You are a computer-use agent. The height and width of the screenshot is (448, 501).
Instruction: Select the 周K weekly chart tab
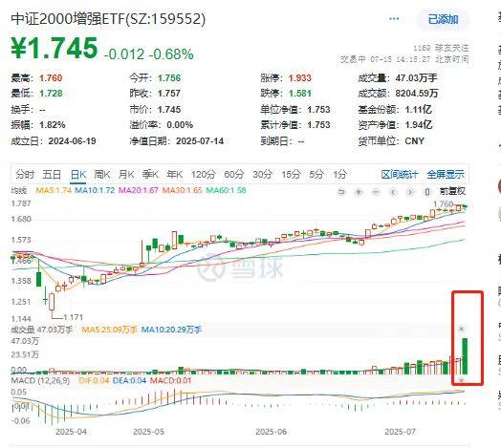pos(102,175)
